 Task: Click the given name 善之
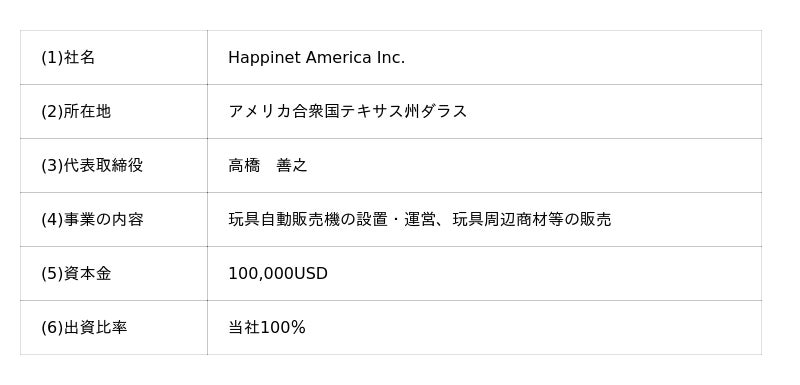coord(292,166)
